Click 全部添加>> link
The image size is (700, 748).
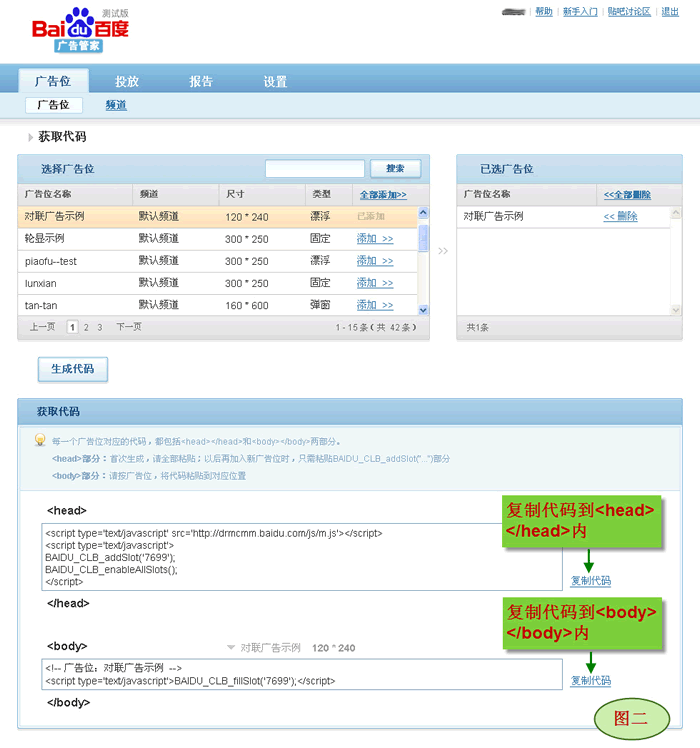pyautogui.click(x=383, y=195)
